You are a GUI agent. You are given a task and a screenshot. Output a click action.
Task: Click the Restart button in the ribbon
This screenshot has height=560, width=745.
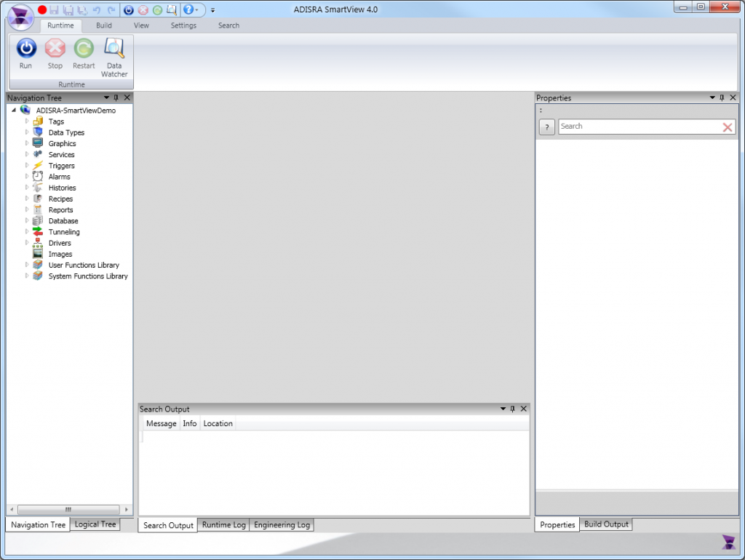tap(84, 54)
